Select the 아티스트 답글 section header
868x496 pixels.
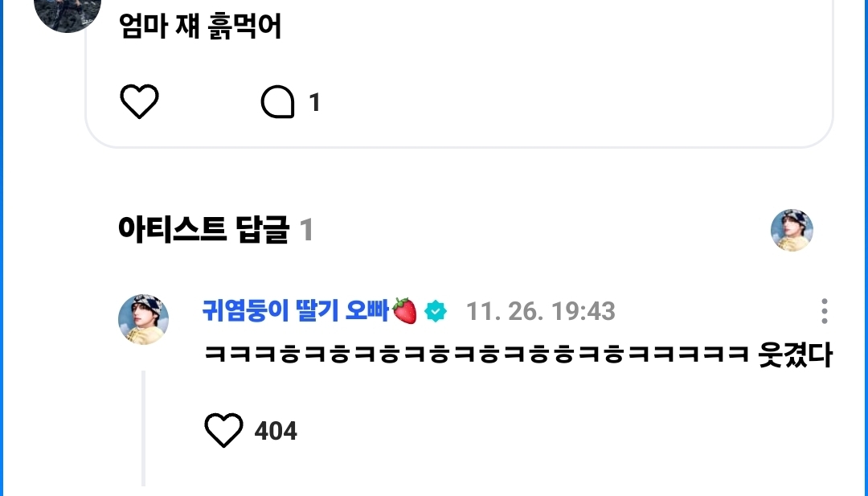(203, 229)
